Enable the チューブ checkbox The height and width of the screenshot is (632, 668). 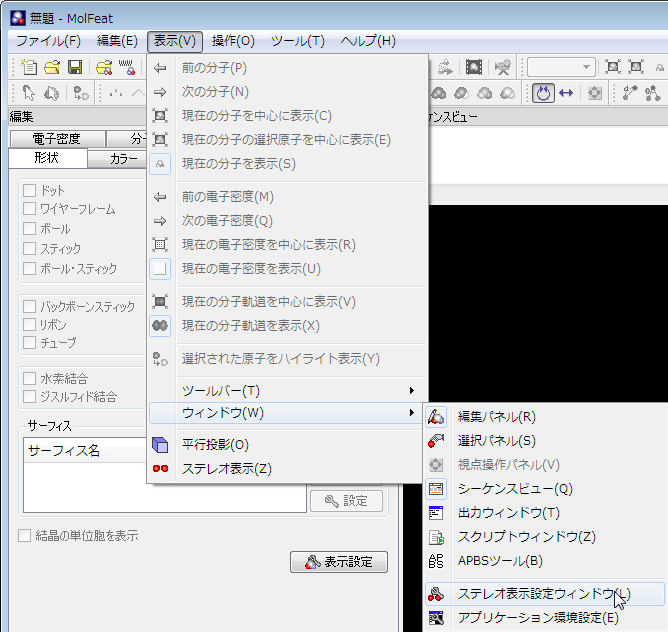(29, 342)
